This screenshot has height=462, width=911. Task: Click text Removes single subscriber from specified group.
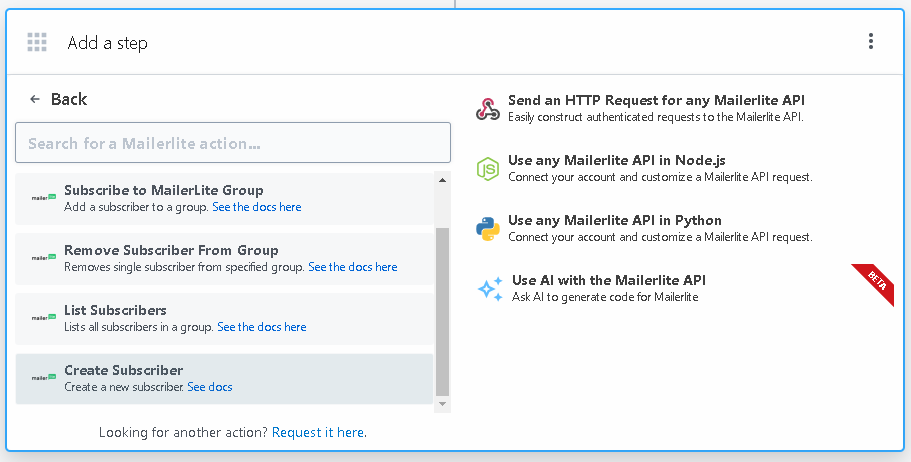(184, 267)
